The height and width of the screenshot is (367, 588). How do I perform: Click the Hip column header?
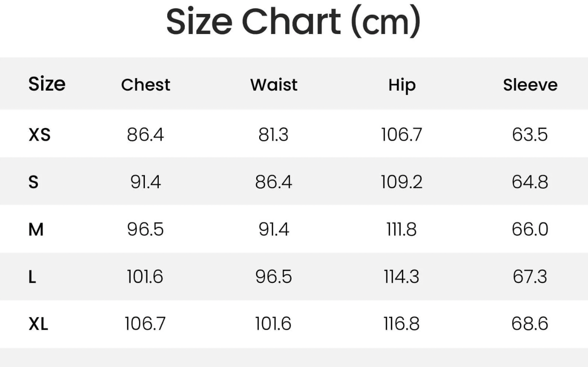click(402, 85)
